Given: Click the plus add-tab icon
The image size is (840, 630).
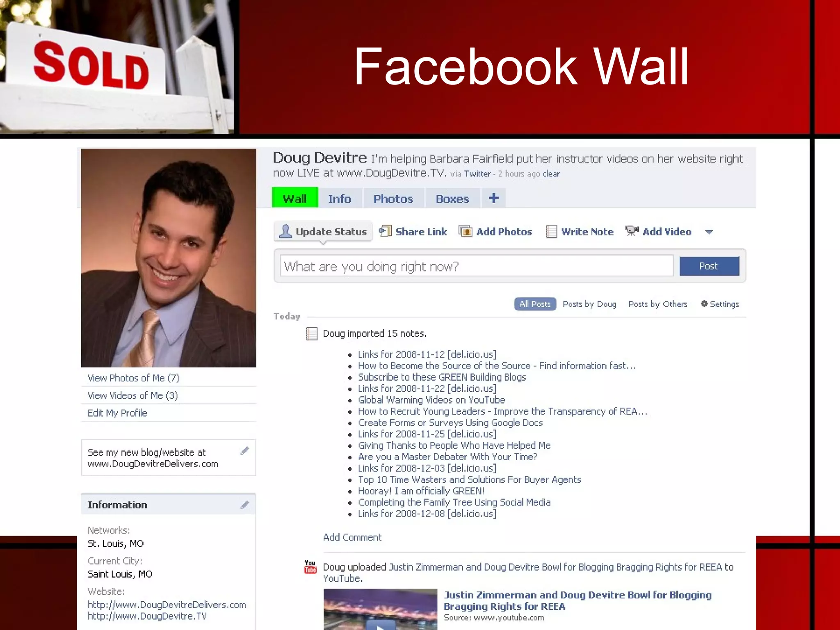Looking at the screenshot, I should [x=493, y=198].
